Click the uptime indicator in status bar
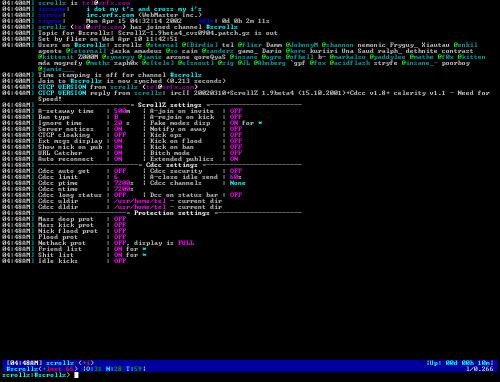The height and width of the screenshot is (382, 500). pyautogui.click(x=460, y=363)
